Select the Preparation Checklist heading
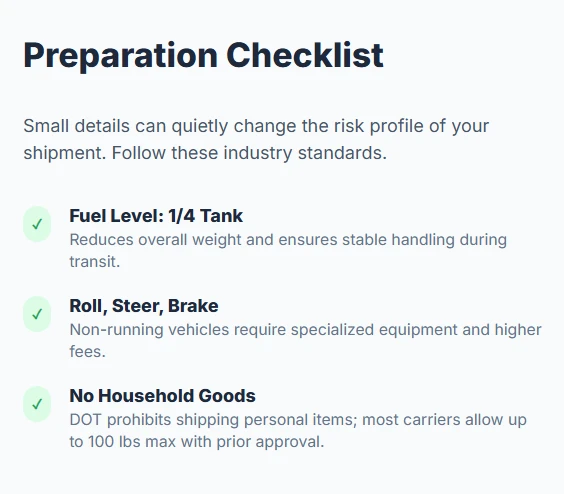This screenshot has width=564, height=494. 204,55
